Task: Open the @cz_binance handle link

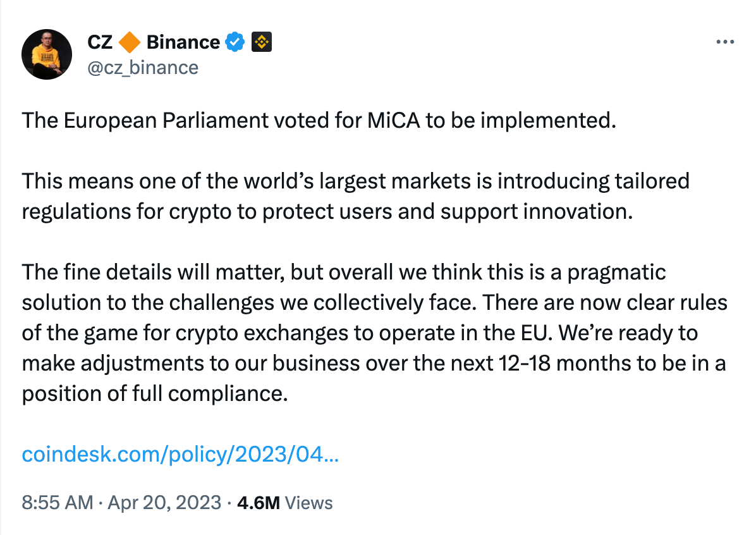Action: click(143, 68)
